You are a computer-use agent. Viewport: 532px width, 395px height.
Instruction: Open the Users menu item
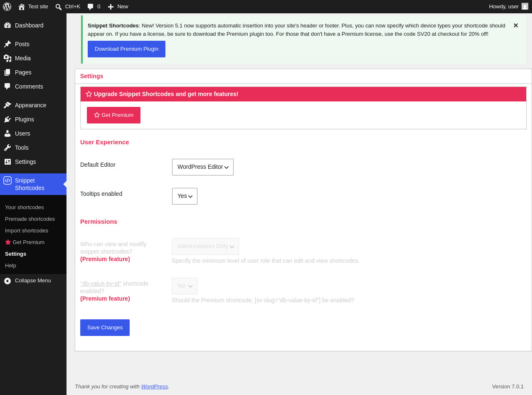pyautogui.click(x=33, y=133)
